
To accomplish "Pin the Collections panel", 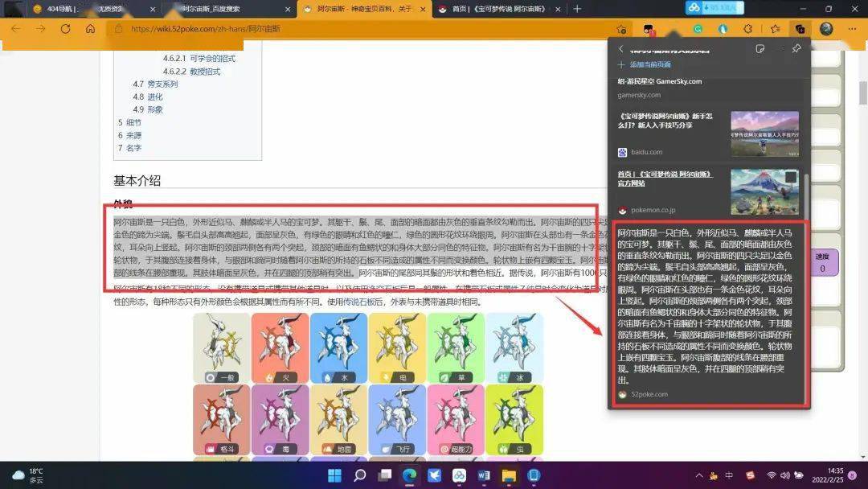I will point(796,49).
